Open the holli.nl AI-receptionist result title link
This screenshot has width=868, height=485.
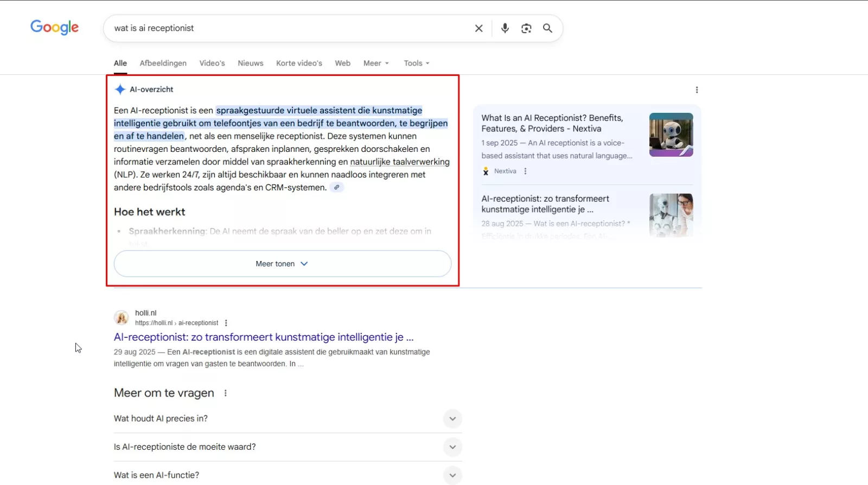click(264, 337)
